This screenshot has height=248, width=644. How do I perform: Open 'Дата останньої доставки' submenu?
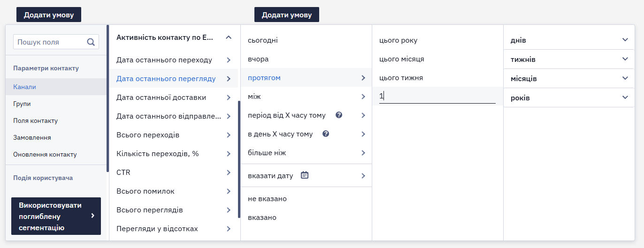click(x=174, y=98)
